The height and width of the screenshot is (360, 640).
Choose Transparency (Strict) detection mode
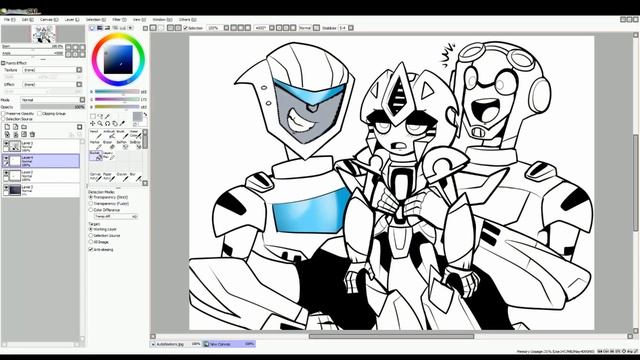[91, 197]
